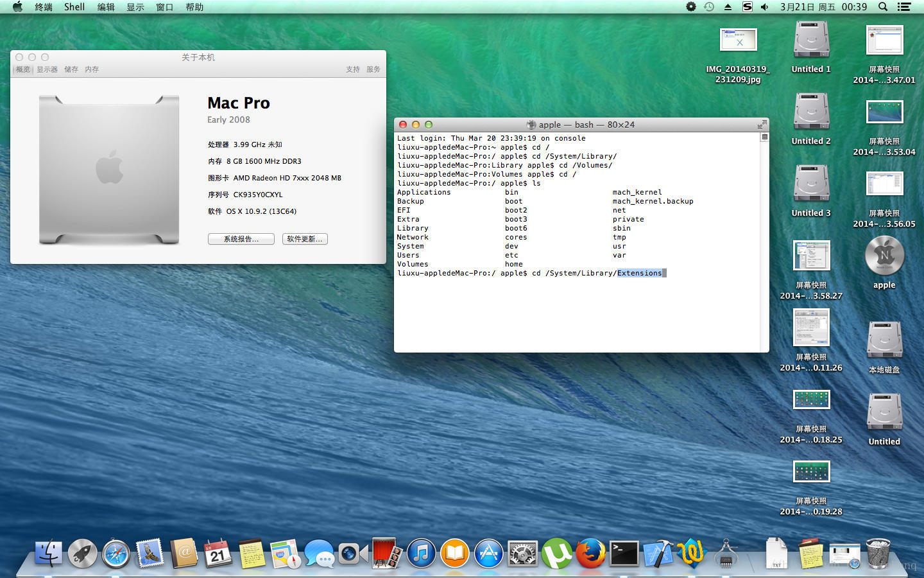924x578 pixels.
Task: Select the Untitled 1 drive
Action: point(811,48)
